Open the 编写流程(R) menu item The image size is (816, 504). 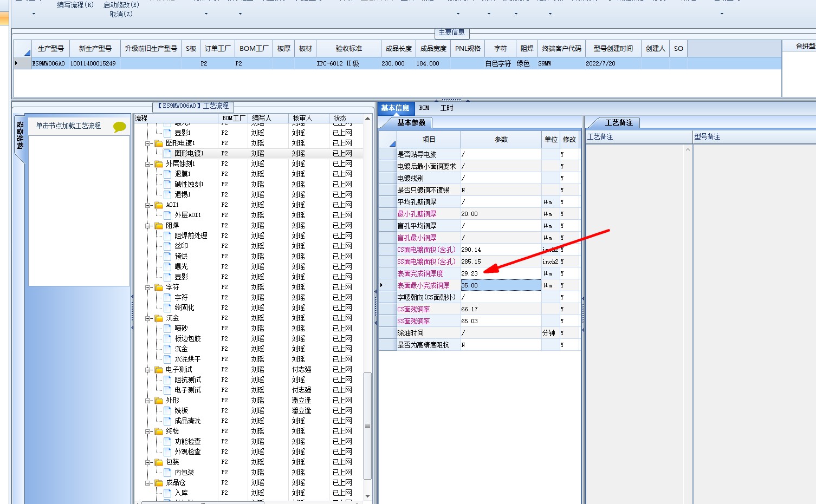[x=75, y=5]
